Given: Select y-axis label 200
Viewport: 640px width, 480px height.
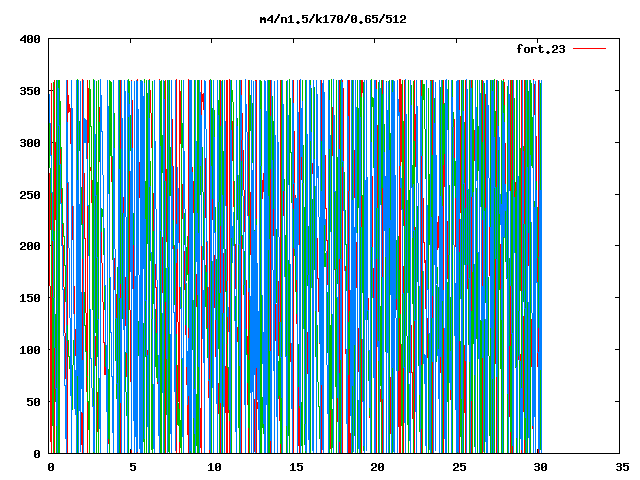Looking at the screenshot, I should coord(30,246).
